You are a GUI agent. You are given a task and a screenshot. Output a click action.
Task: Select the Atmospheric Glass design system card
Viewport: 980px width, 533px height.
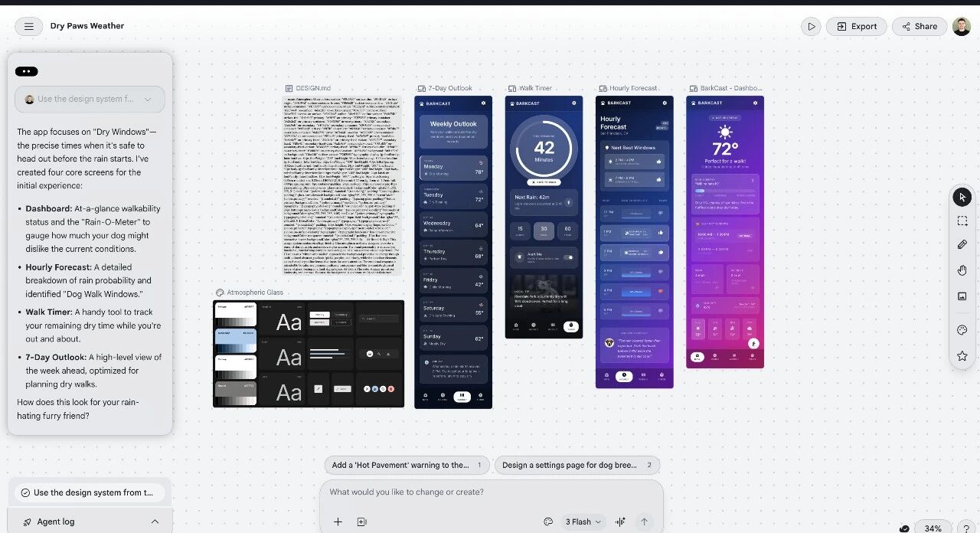click(309, 354)
